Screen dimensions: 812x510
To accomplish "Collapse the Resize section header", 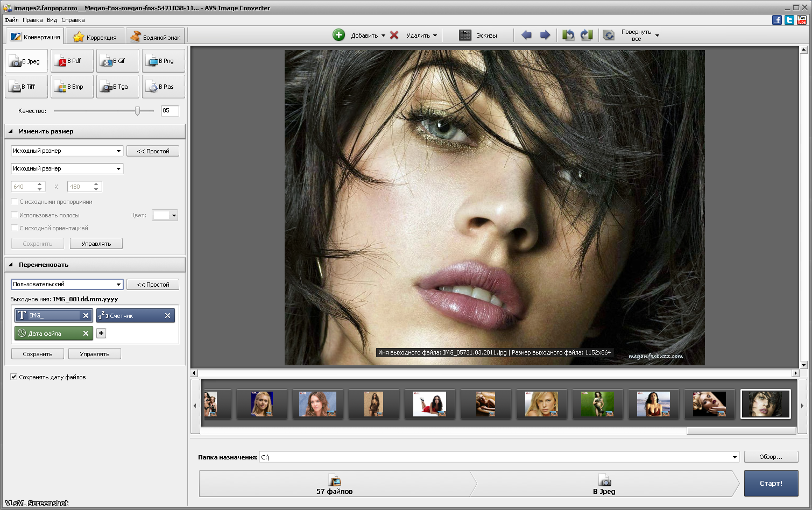I will 11,131.
